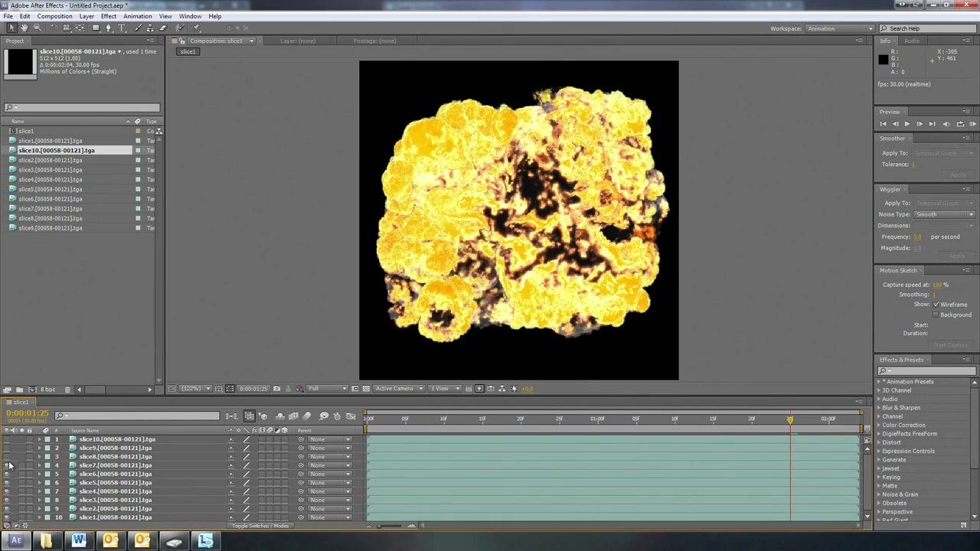Select the Pen tool
Screen dimensions: 980x551
108,28
